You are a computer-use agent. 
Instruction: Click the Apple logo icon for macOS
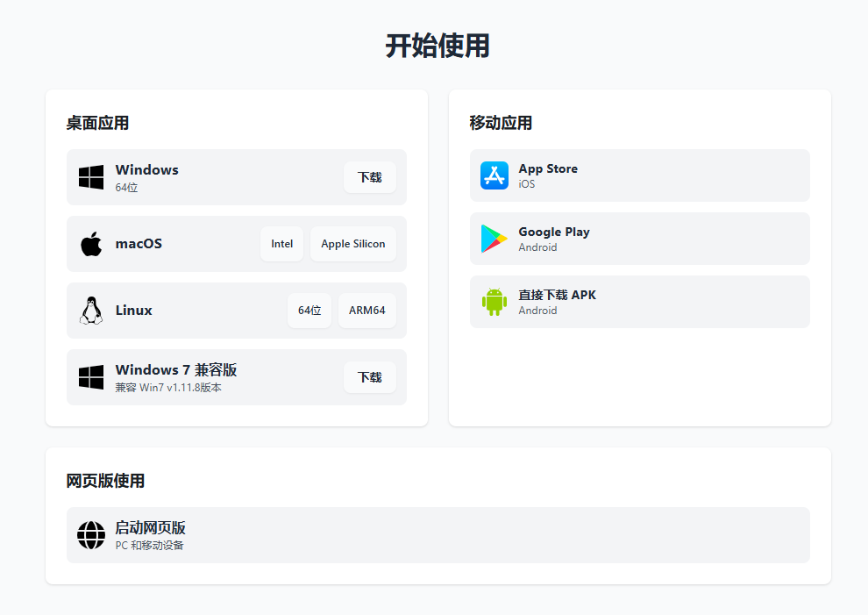pos(91,244)
